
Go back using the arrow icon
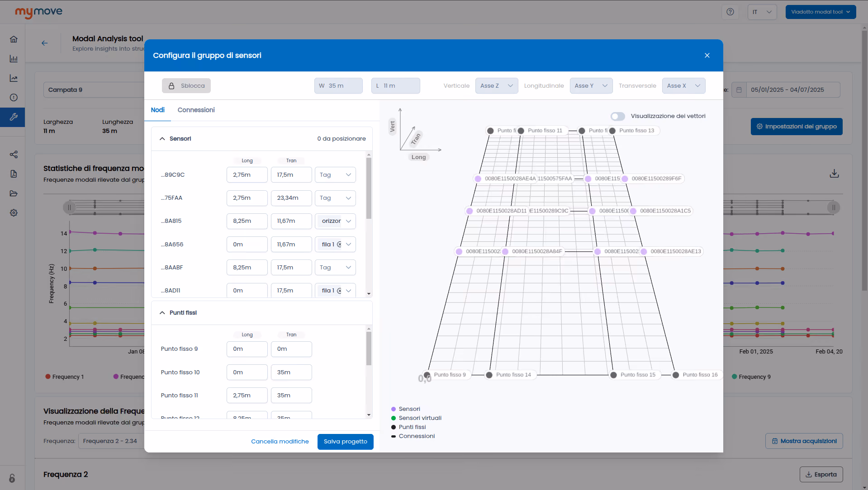pyautogui.click(x=44, y=43)
